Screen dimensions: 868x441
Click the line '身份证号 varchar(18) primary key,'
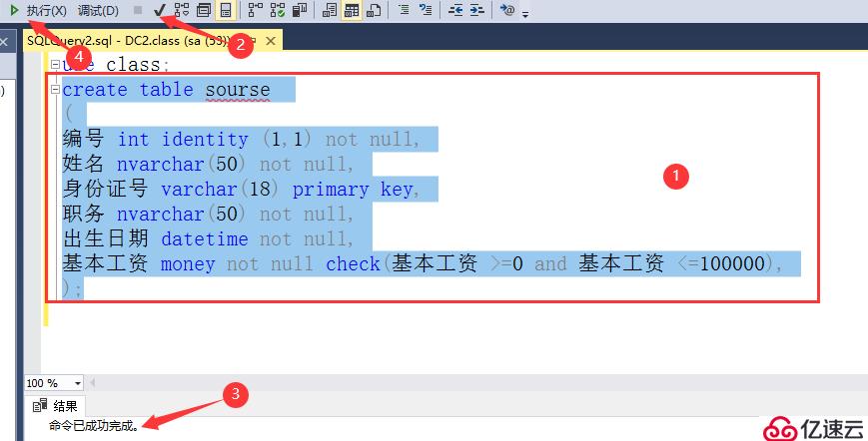tap(242, 189)
